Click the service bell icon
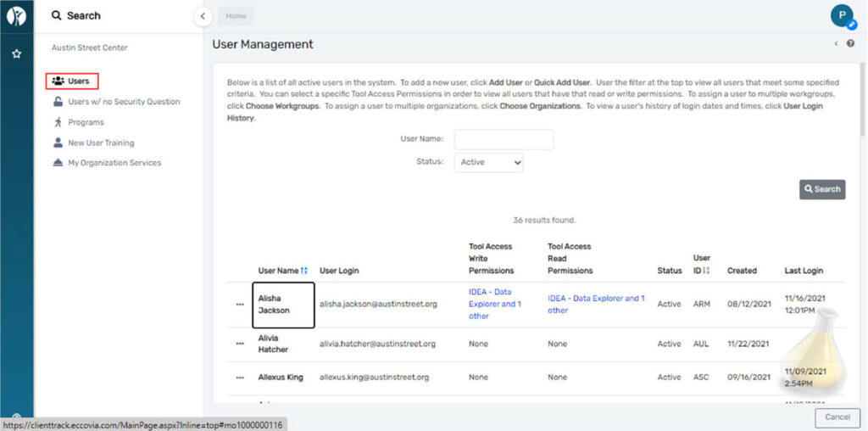 click(58, 163)
